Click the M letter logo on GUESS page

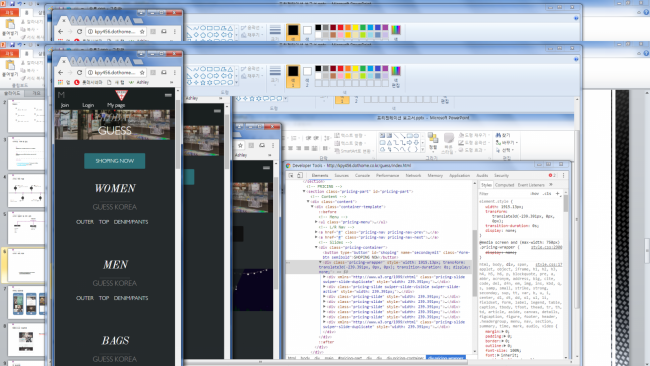pyautogui.click(x=61, y=95)
